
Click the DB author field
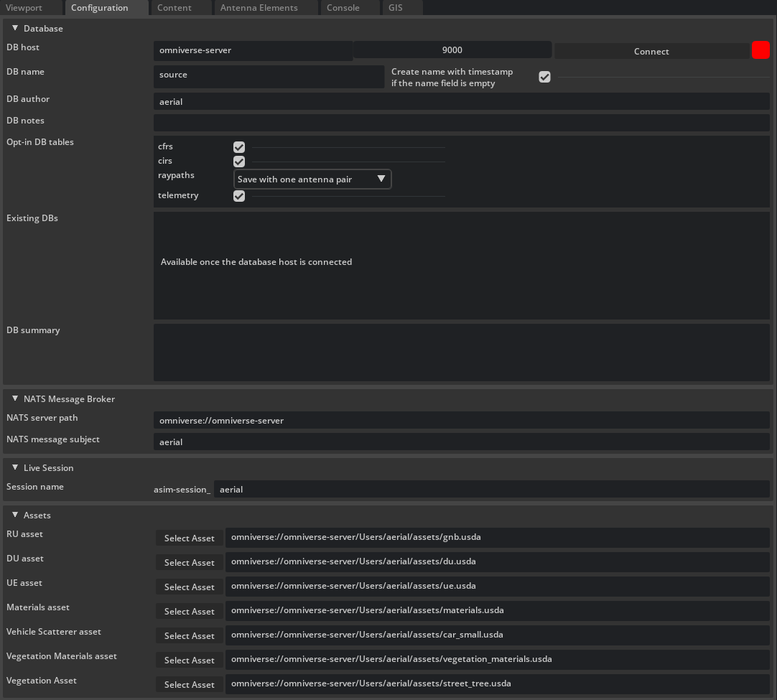(461, 101)
